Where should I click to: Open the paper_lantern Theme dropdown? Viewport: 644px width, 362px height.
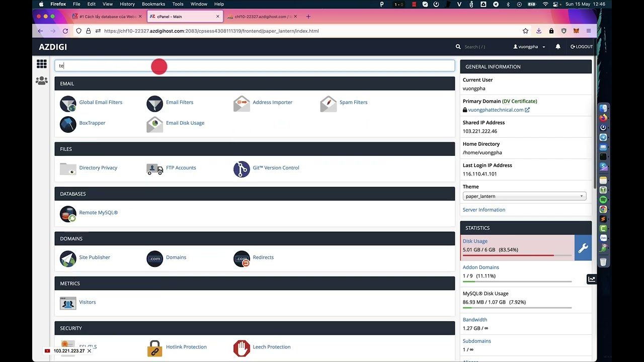click(x=524, y=196)
